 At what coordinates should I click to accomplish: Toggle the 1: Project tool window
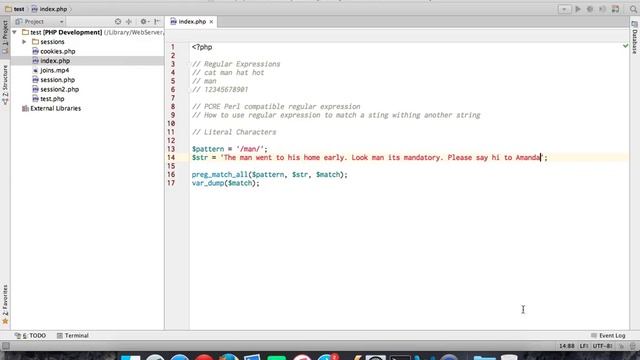(5, 37)
